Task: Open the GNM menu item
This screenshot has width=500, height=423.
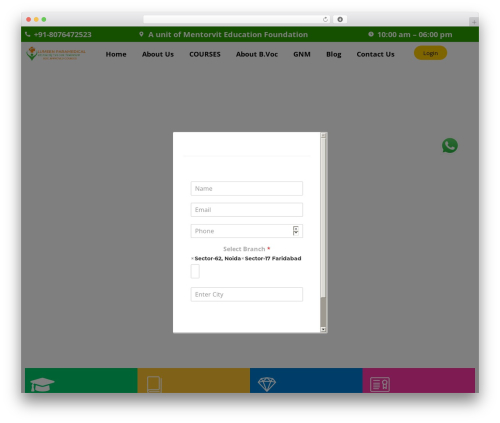Action: tap(302, 54)
